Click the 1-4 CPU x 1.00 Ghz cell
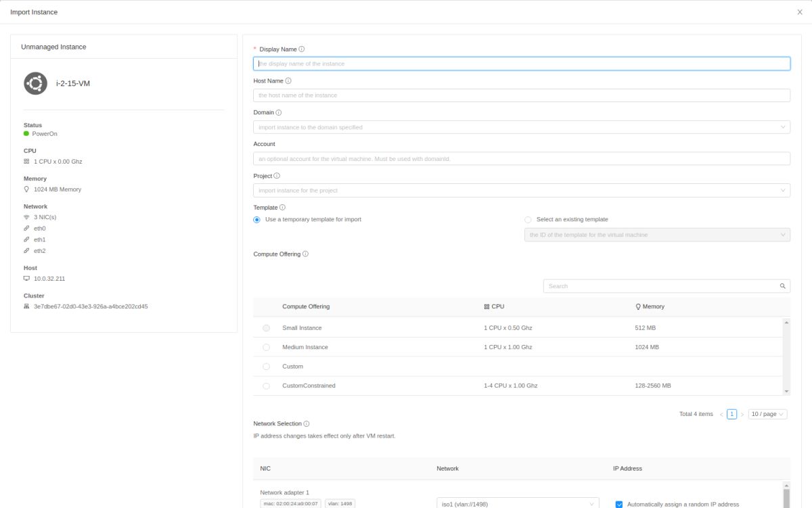This screenshot has width=812, height=508. 511,386
